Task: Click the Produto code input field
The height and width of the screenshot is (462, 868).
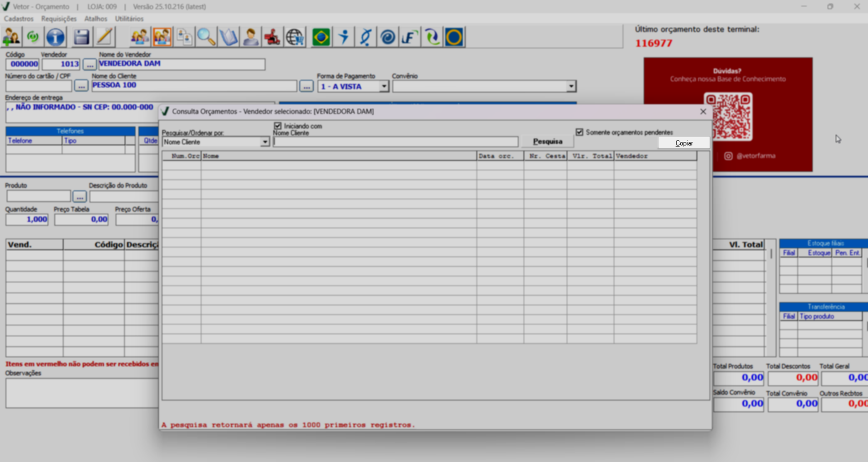Action: pyautogui.click(x=39, y=196)
